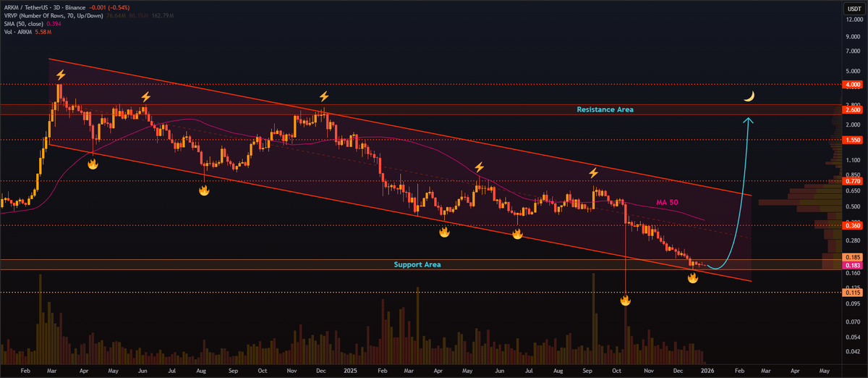The height and width of the screenshot is (378, 868).
Task: Select the fire marker below April 2024 low
Action: (93, 164)
